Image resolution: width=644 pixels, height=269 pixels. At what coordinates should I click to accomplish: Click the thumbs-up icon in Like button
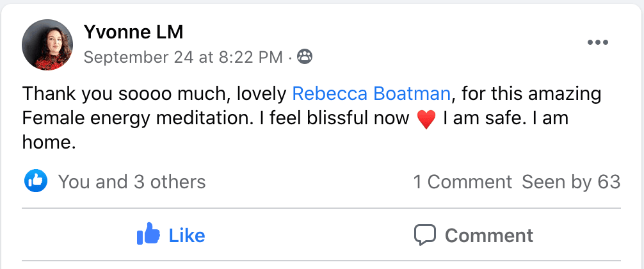pyautogui.click(x=149, y=235)
